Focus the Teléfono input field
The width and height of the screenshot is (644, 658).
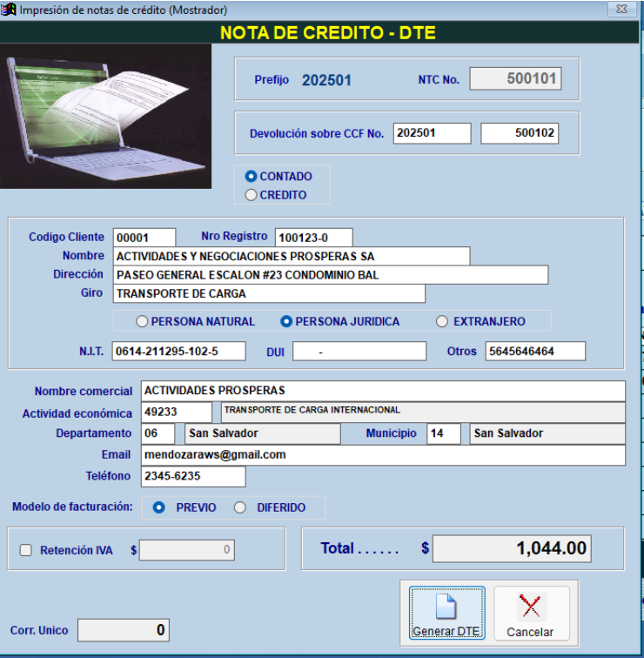193,476
